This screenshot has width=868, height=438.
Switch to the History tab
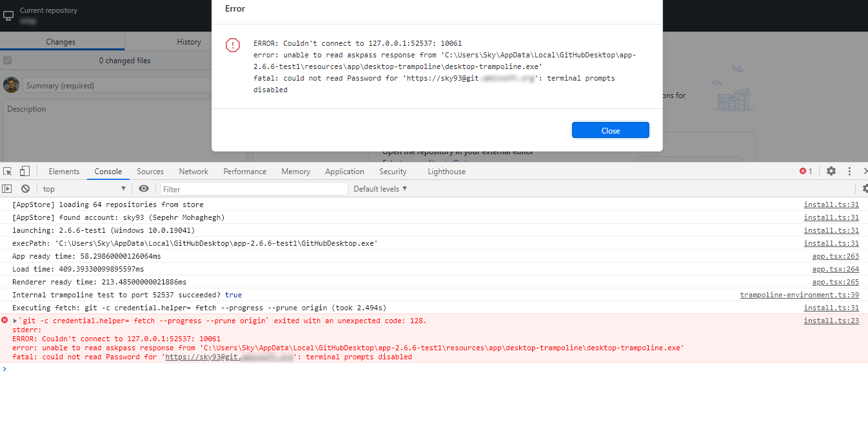188,41
